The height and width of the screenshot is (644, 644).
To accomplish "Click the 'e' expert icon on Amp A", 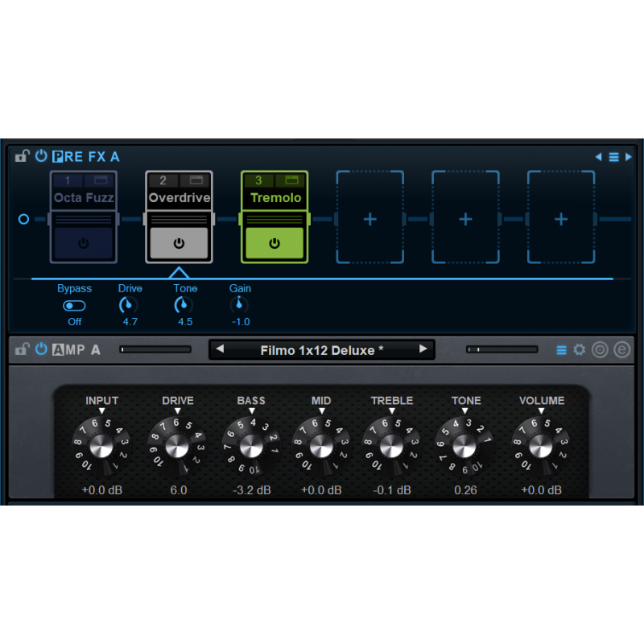I will [x=621, y=349].
